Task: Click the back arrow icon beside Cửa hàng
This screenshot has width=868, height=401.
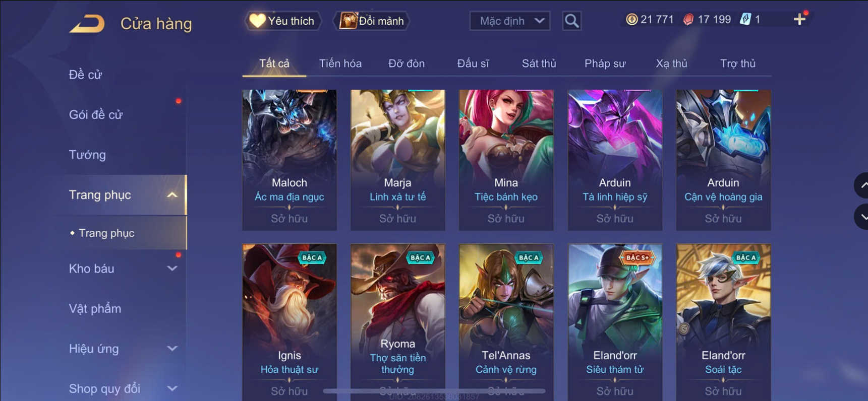Action: [x=87, y=23]
